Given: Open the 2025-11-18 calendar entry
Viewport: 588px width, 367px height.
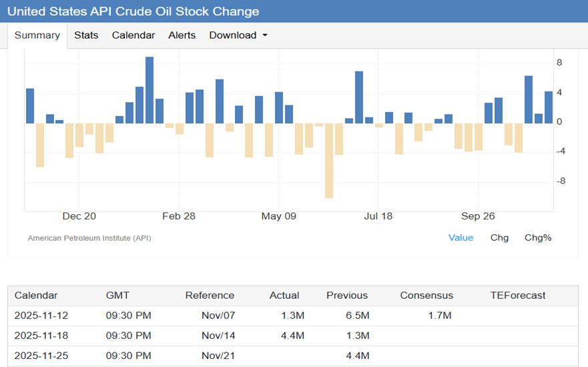Looking at the screenshot, I should [41, 335].
